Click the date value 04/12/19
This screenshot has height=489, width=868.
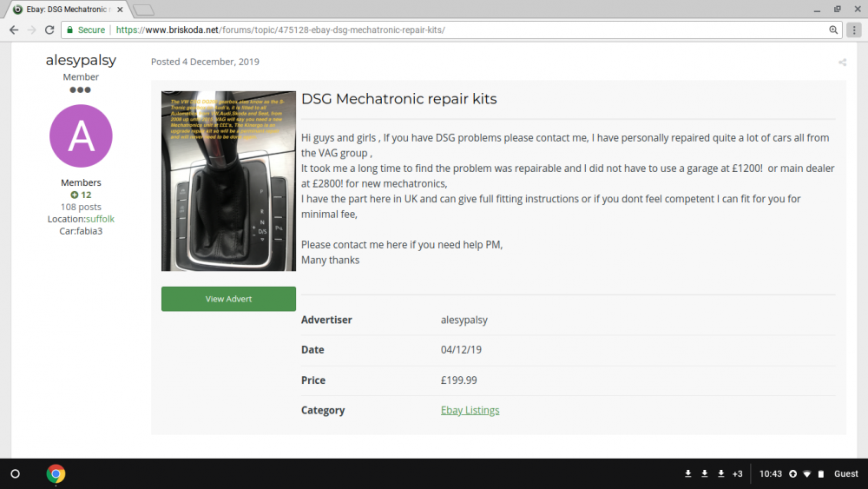[x=461, y=349]
